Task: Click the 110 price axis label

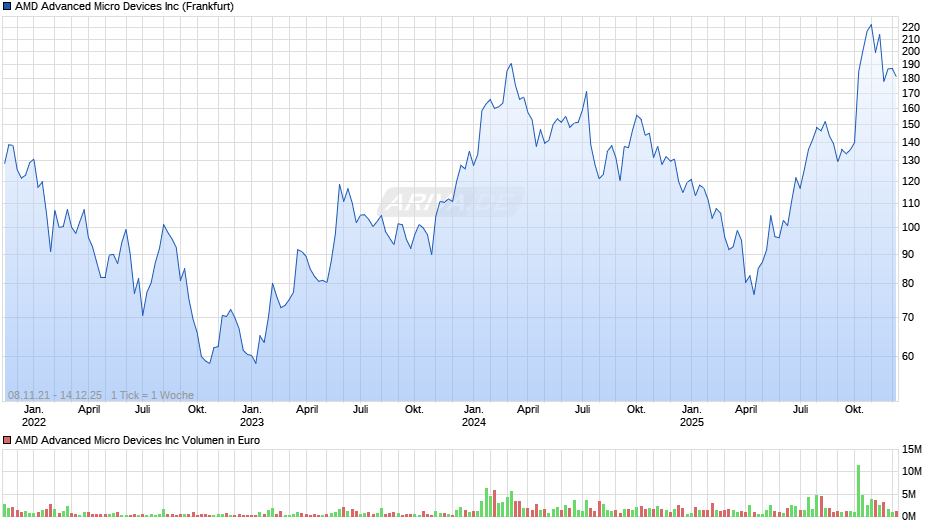Action: (911, 203)
